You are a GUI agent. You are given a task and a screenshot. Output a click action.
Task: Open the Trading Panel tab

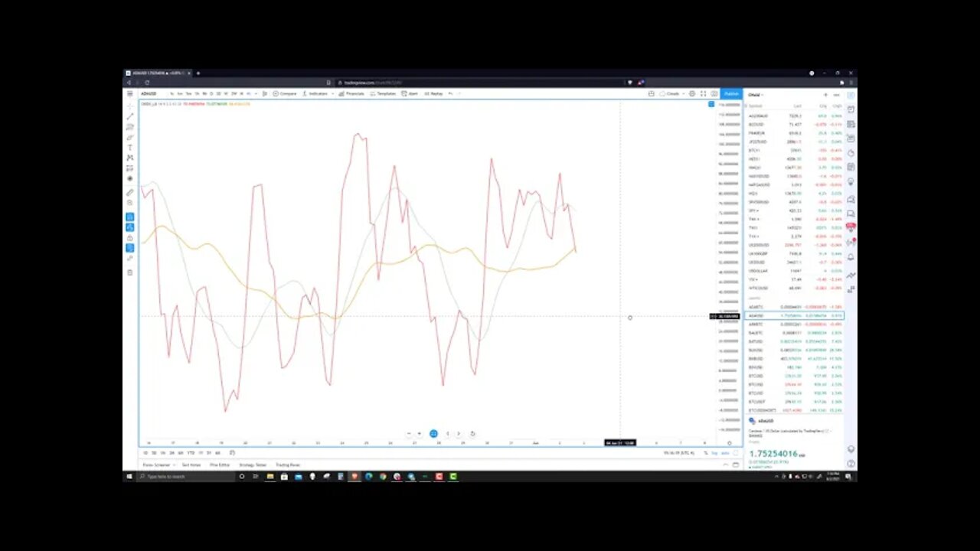click(x=288, y=465)
